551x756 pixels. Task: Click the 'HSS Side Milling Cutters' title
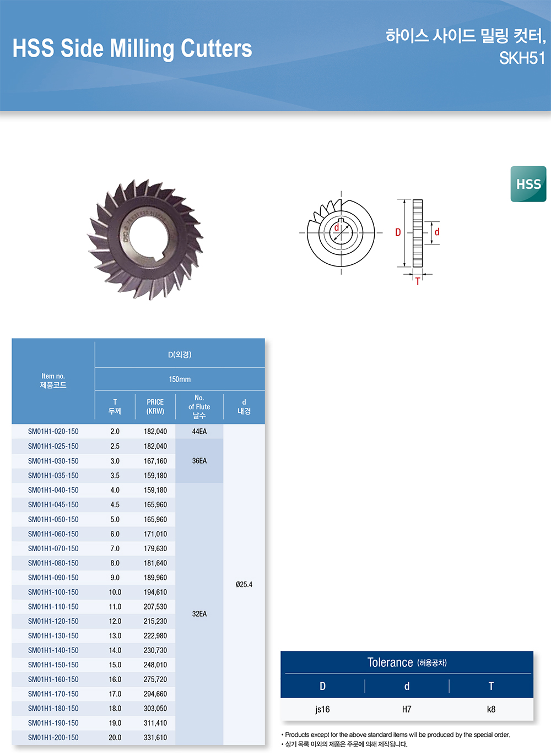point(132,48)
